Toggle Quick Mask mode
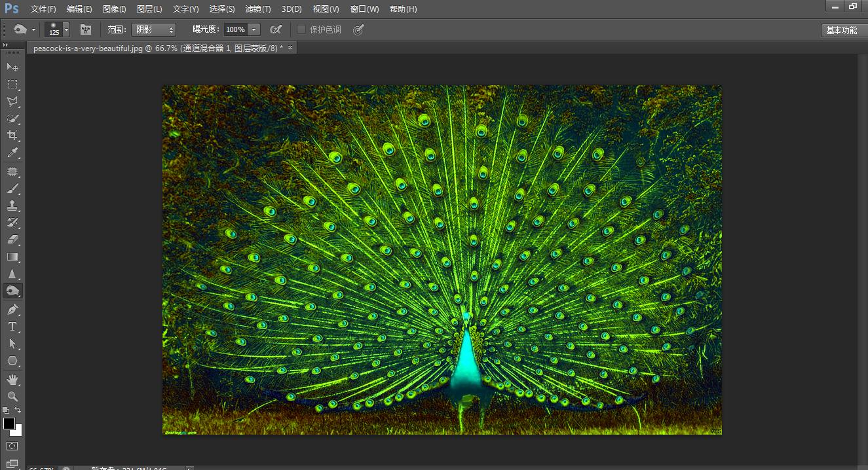This screenshot has height=470, width=868. tap(12, 446)
